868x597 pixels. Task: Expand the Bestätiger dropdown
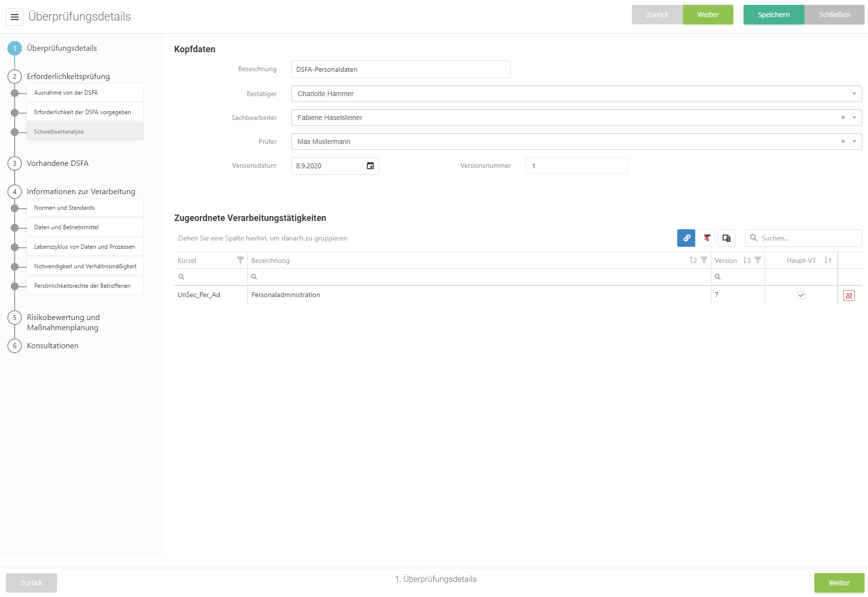point(854,94)
